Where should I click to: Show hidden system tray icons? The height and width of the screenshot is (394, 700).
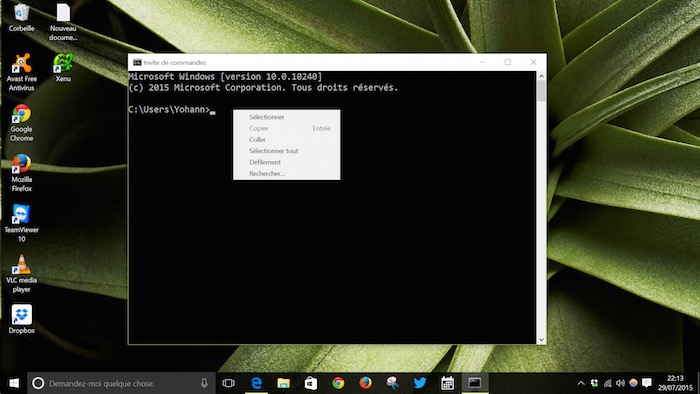pyautogui.click(x=581, y=383)
